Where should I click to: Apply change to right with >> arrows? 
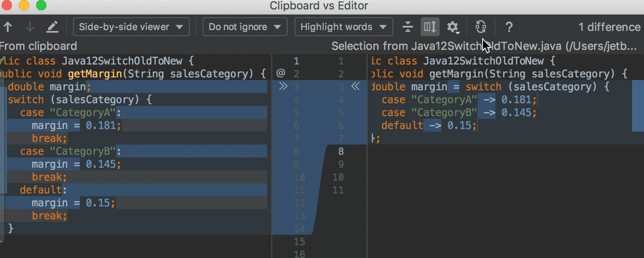point(283,86)
